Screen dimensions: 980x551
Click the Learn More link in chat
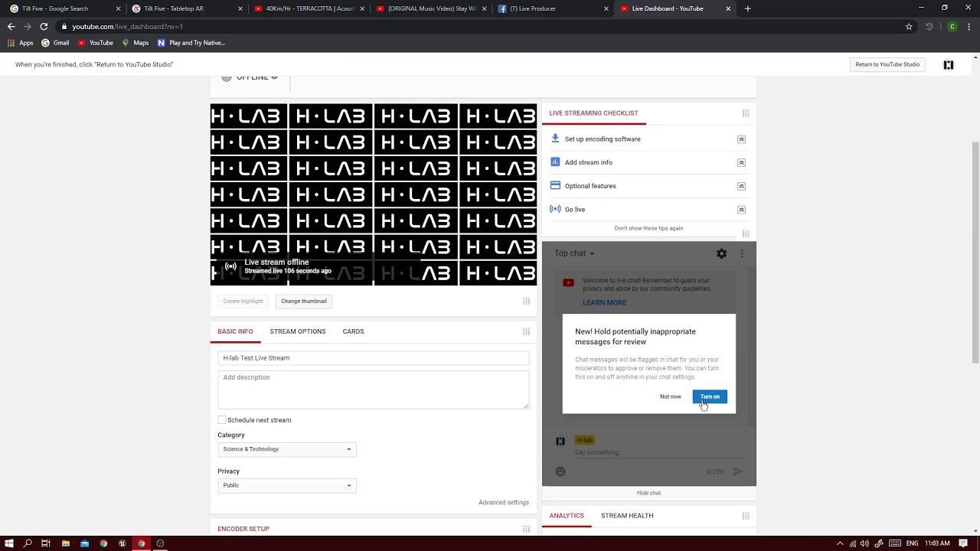[605, 302]
